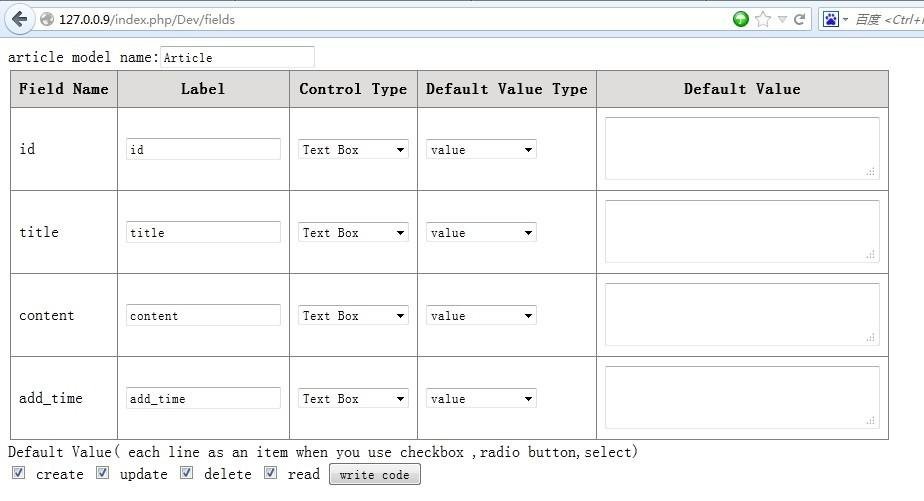Screen dimensions: 924x501
Task: Click the write code button
Action: 374,474
